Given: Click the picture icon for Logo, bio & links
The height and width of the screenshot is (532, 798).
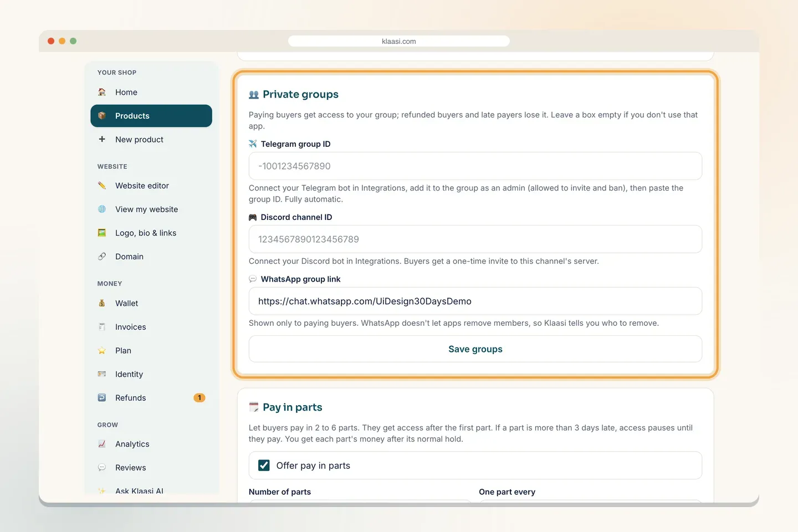Looking at the screenshot, I should (x=102, y=233).
